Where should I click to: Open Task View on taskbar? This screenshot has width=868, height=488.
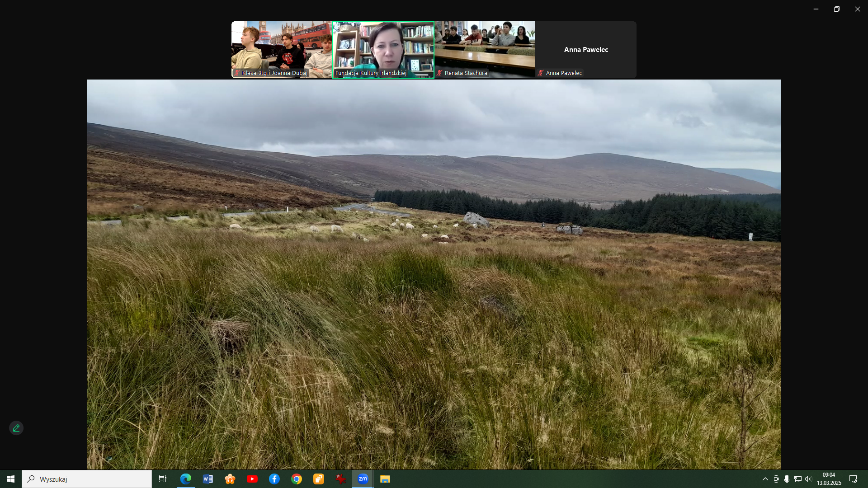(x=163, y=479)
